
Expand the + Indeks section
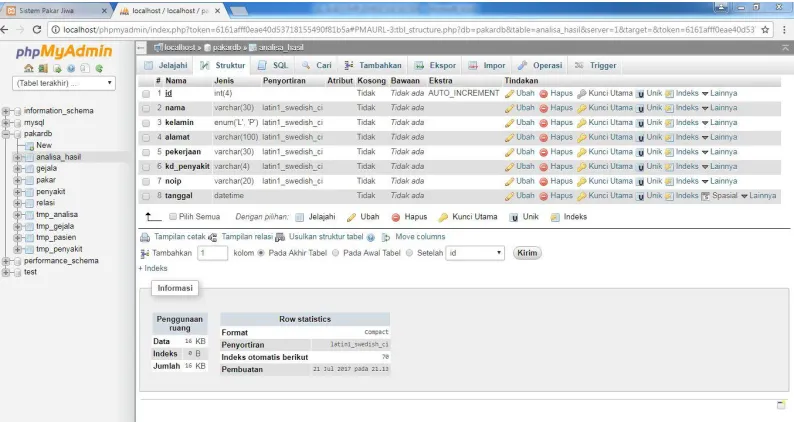pyautogui.click(x=153, y=268)
